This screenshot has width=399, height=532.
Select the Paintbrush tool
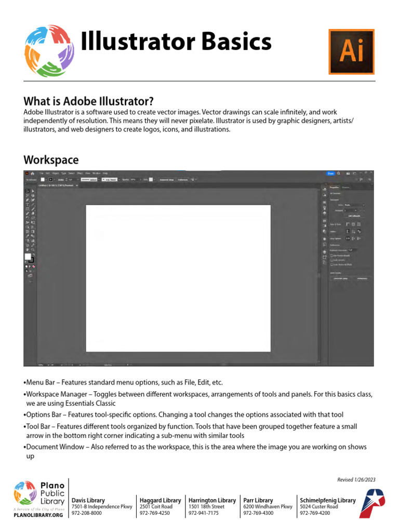tap(33, 209)
